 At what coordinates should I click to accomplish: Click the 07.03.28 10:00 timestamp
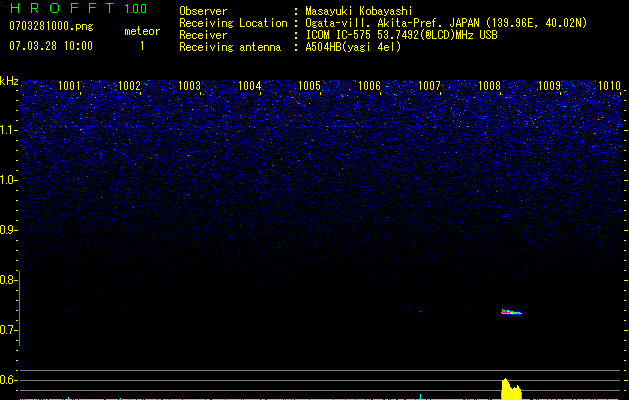(50, 46)
